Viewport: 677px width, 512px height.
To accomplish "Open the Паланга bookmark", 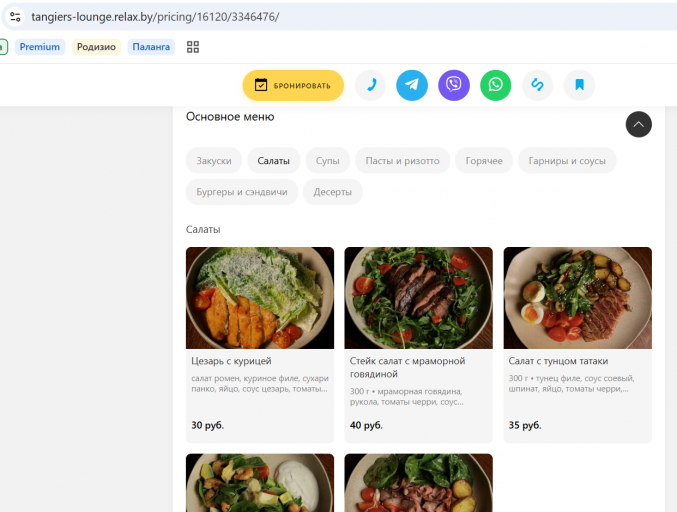I will point(151,47).
